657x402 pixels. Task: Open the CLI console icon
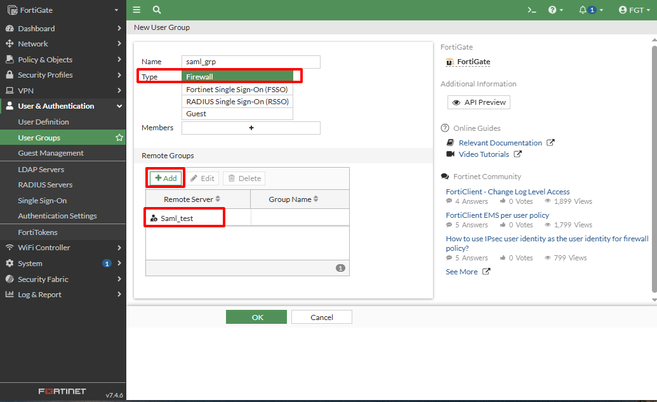point(532,10)
